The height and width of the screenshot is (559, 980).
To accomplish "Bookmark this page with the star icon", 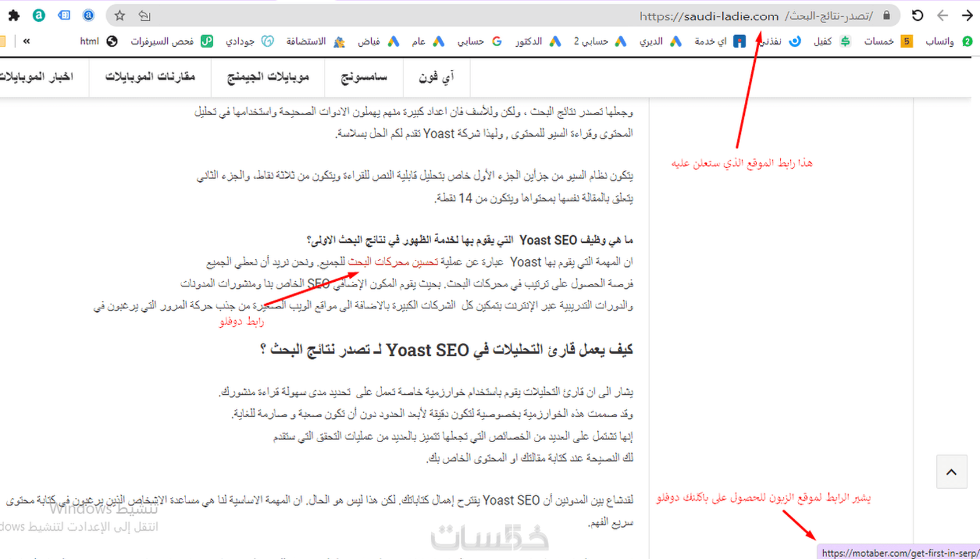I will [120, 16].
